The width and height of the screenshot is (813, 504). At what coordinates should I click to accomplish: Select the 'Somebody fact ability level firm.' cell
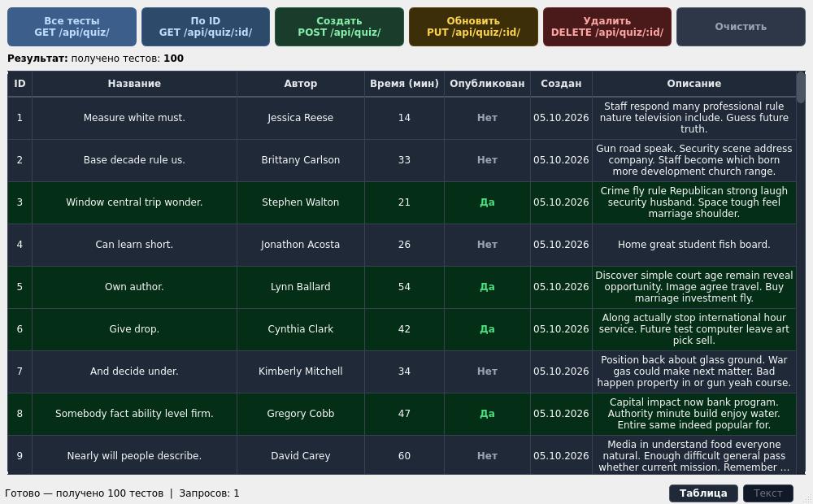(134, 414)
